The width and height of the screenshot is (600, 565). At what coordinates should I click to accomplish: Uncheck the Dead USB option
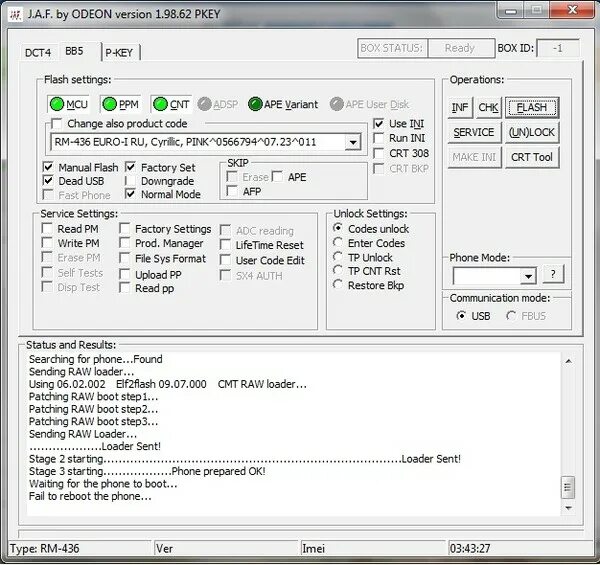coord(48,181)
